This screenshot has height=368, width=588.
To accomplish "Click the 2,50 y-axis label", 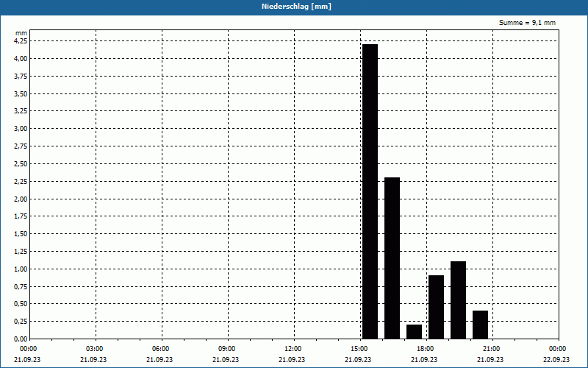I will [x=21, y=163].
